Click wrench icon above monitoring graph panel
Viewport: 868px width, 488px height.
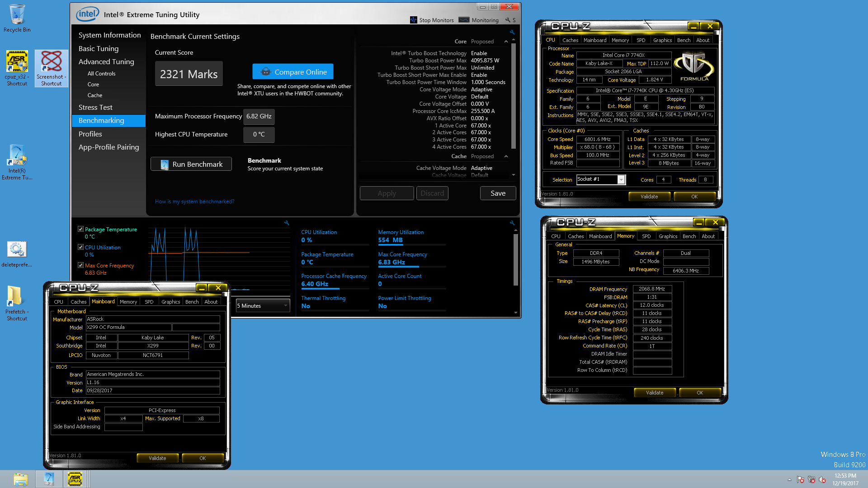(x=287, y=223)
